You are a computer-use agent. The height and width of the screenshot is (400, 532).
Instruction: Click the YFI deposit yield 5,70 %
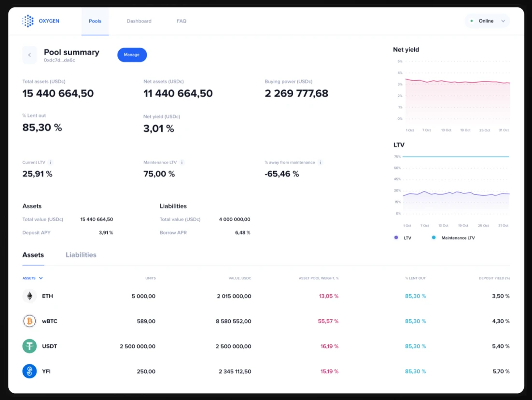pos(501,371)
